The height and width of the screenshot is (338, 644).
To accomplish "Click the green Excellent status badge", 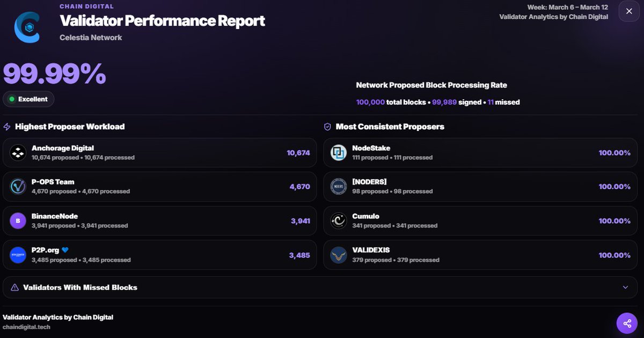I will tap(28, 99).
